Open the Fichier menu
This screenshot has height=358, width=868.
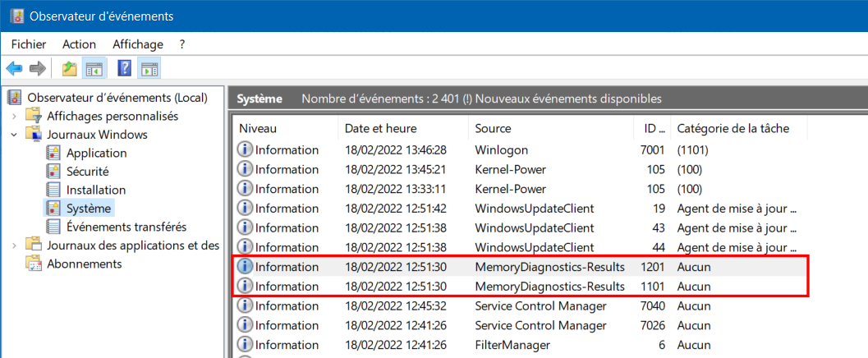coord(29,44)
